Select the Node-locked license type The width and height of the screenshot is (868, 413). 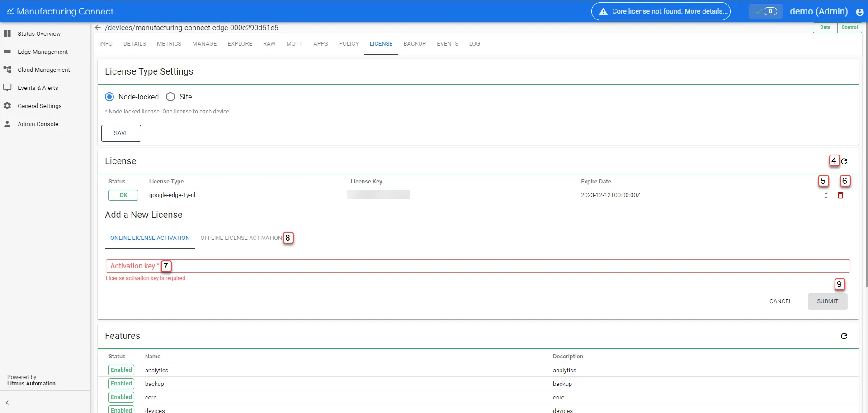click(109, 97)
